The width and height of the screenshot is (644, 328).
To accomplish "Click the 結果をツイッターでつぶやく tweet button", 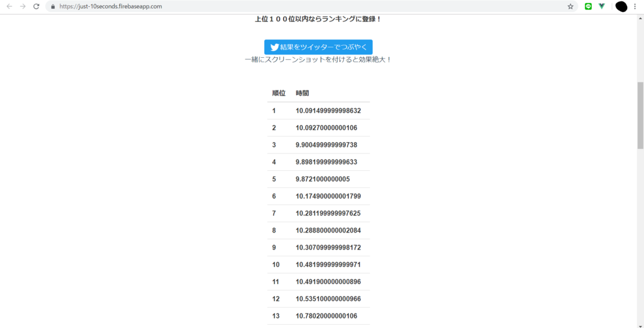I will click(x=318, y=47).
